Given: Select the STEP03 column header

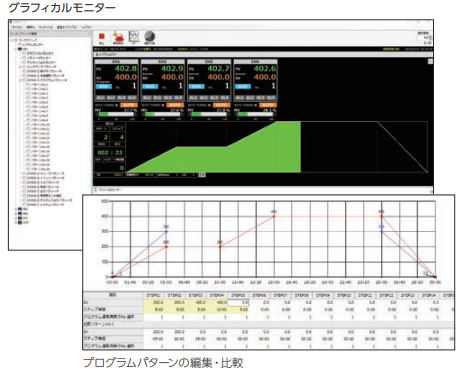Looking at the screenshot, I should [x=196, y=295].
